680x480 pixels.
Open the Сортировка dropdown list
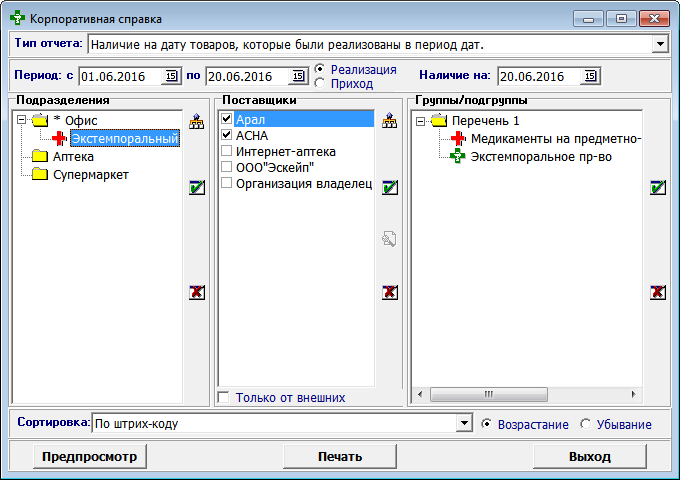pyautogui.click(x=464, y=423)
